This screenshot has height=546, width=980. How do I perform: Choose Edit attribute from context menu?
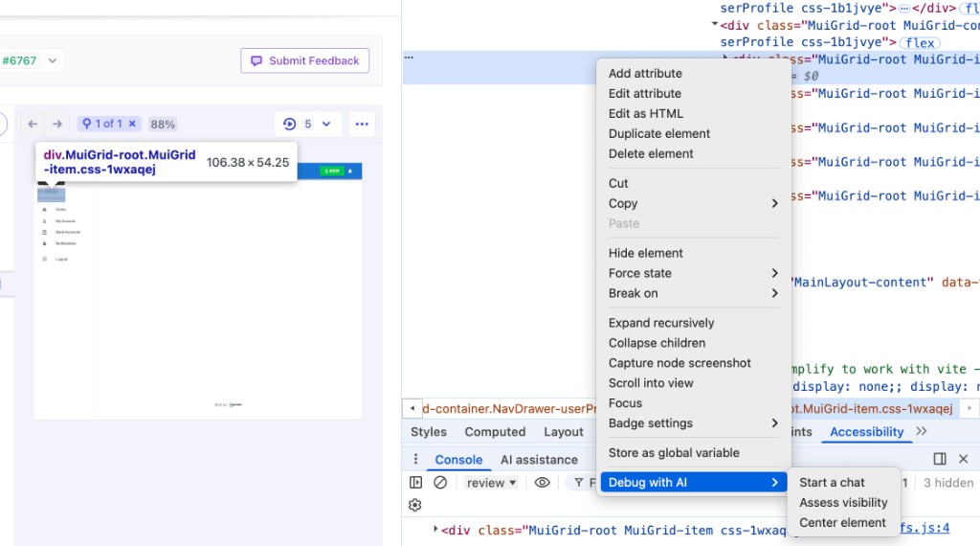click(x=644, y=93)
